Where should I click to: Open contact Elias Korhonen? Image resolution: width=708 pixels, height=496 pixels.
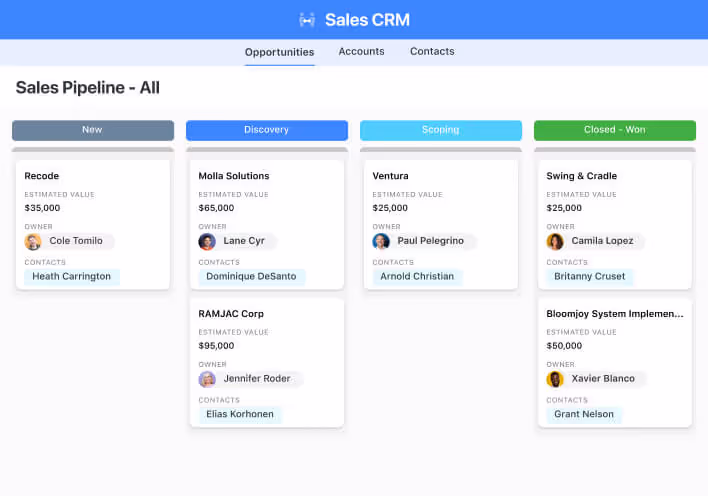click(240, 414)
